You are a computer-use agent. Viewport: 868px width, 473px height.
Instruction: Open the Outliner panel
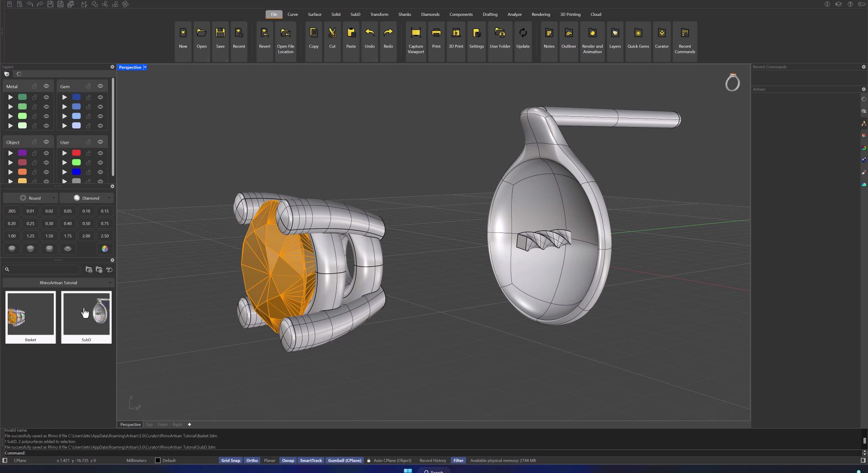[x=568, y=33]
